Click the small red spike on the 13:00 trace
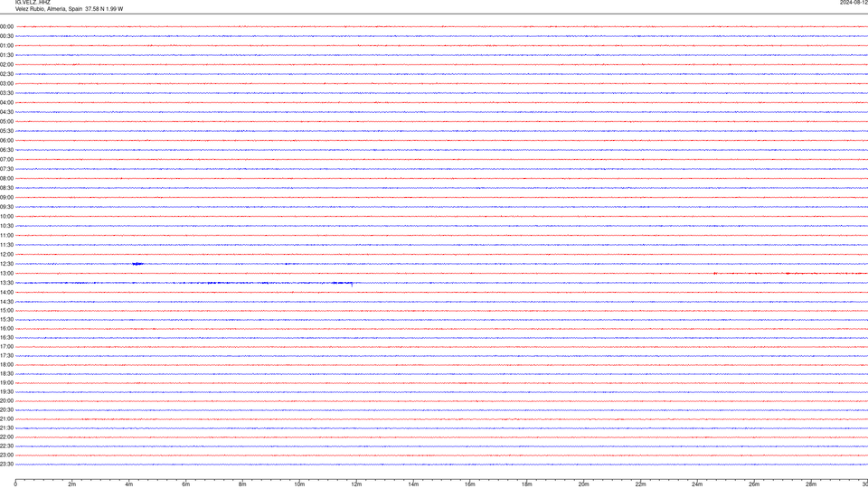Image resolution: width=868 pixels, height=488 pixels. tap(715, 273)
